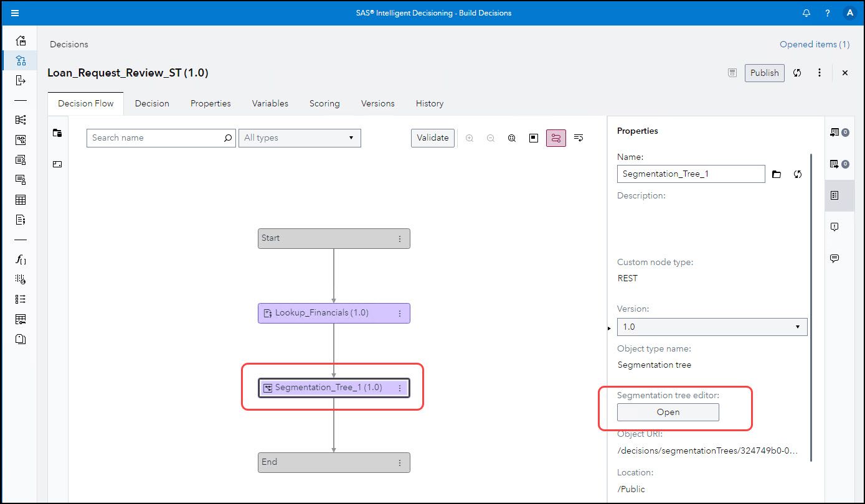Image resolution: width=865 pixels, height=504 pixels.
Task: Click the Search name input field
Action: tap(156, 138)
